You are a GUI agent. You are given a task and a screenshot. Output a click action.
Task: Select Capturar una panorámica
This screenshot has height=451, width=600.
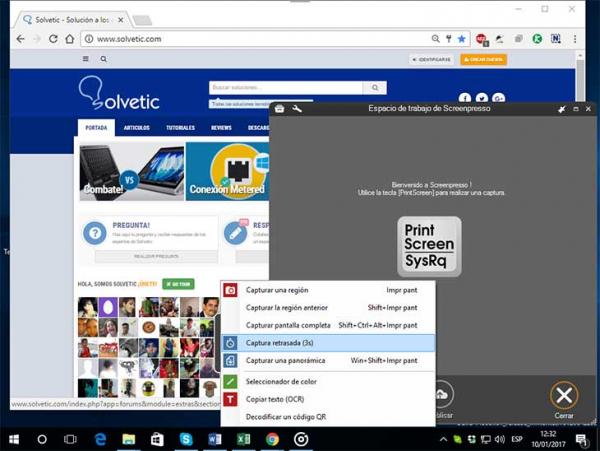coord(328,361)
